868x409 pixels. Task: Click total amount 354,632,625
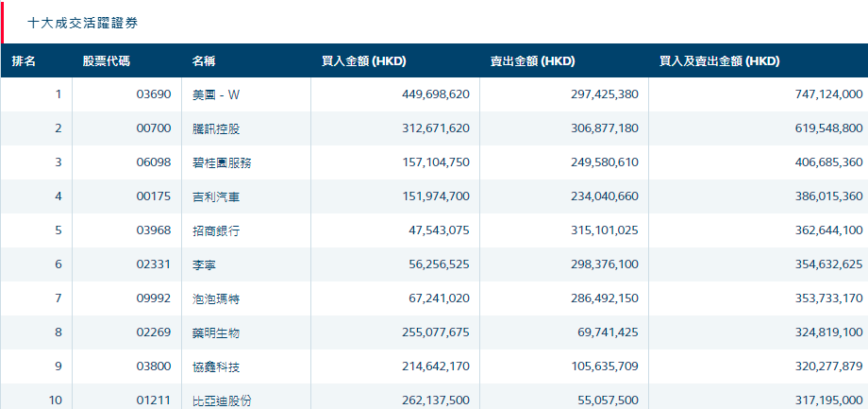click(x=828, y=264)
